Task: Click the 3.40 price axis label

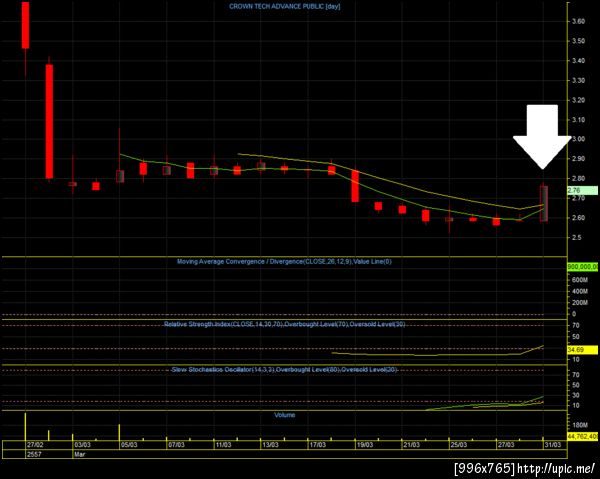Action: click(578, 60)
